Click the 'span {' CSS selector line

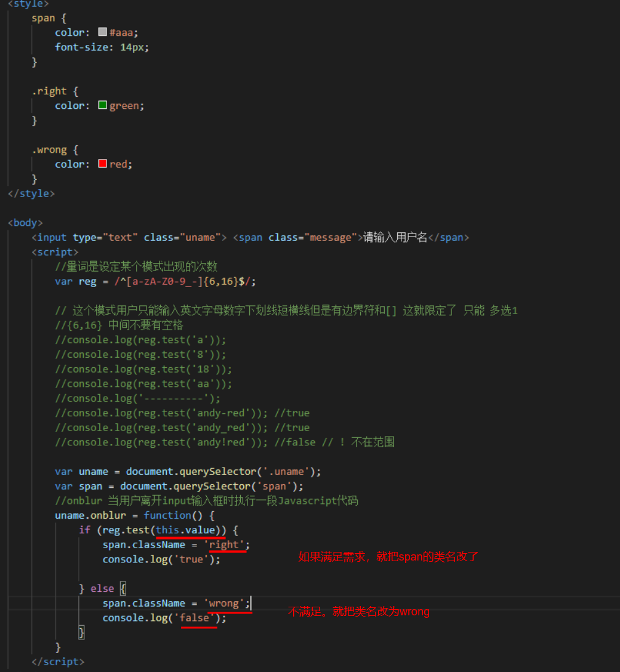click(x=49, y=18)
